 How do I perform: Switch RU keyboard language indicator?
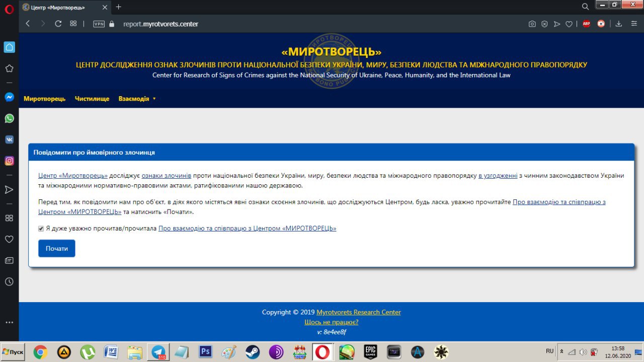point(549,351)
